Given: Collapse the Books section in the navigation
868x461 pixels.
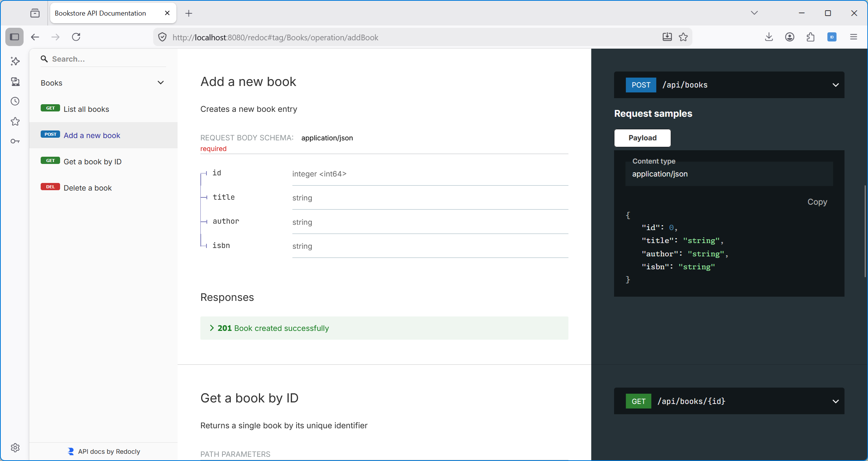Looking at the screenshot, I should [160, 83].
